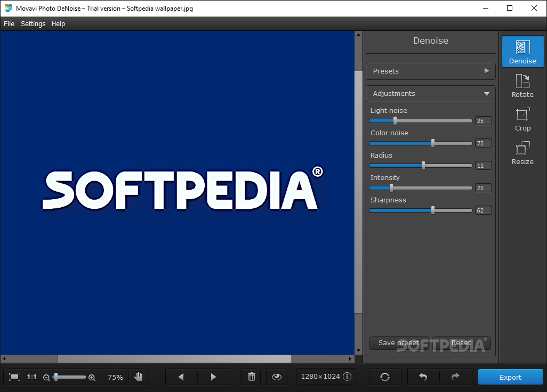
Task: Collapse the Adjustments section
Action: pyautogui.click(x=430, y=93)
